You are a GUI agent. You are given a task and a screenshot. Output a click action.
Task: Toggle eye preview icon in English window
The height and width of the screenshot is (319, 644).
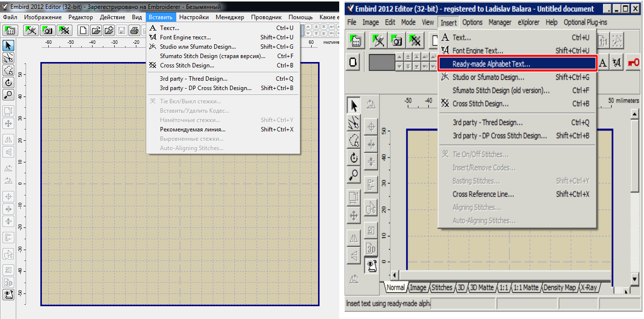(x=371, y=265)
